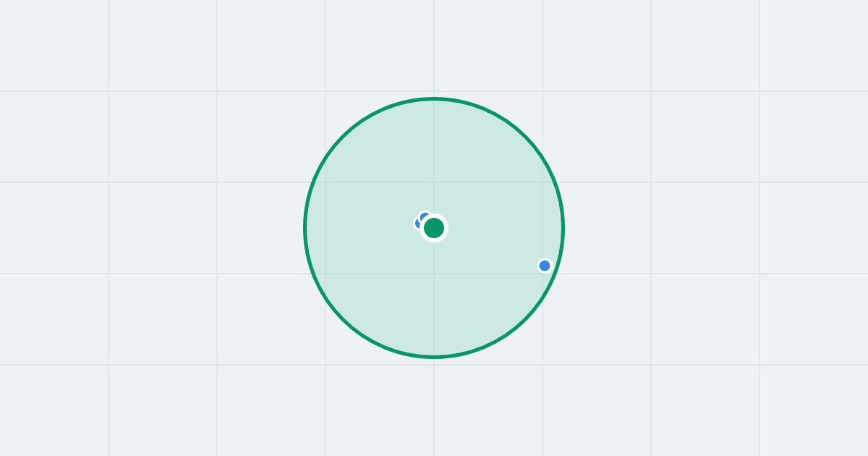Pick the upper blue dot behind green marker
868x456 pixels.
click(425, 216)
